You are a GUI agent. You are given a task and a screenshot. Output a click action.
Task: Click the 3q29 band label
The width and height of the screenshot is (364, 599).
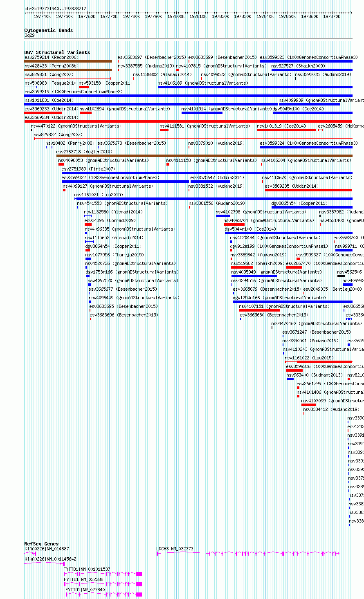[29, 36]
